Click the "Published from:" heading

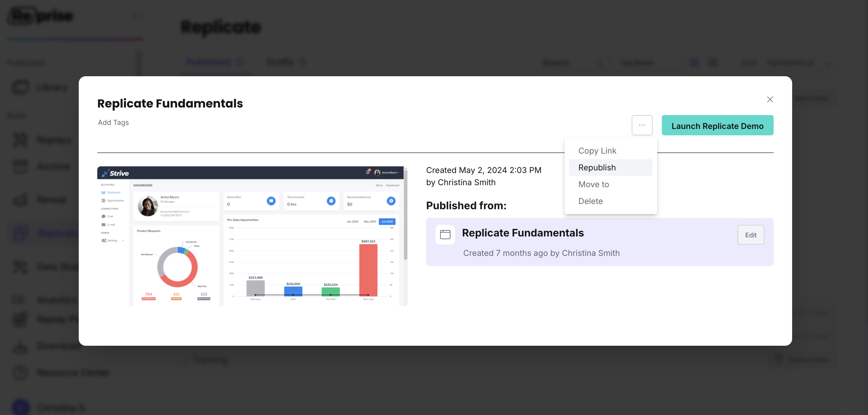(x=466, y=205)
